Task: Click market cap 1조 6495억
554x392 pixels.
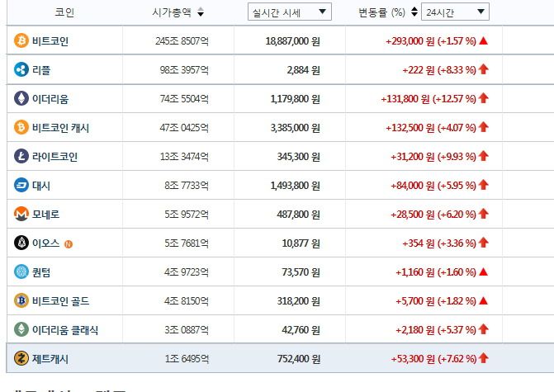Action: tap(187, 359)
